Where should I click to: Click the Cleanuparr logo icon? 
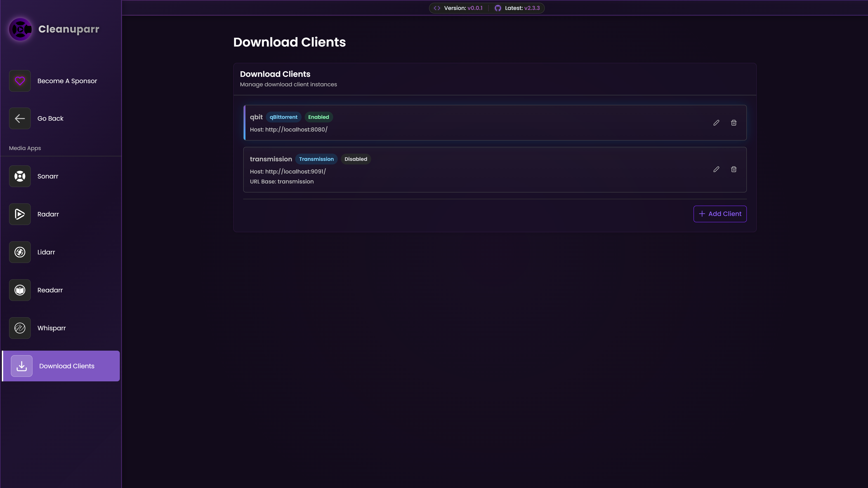[x=20, y=29]
